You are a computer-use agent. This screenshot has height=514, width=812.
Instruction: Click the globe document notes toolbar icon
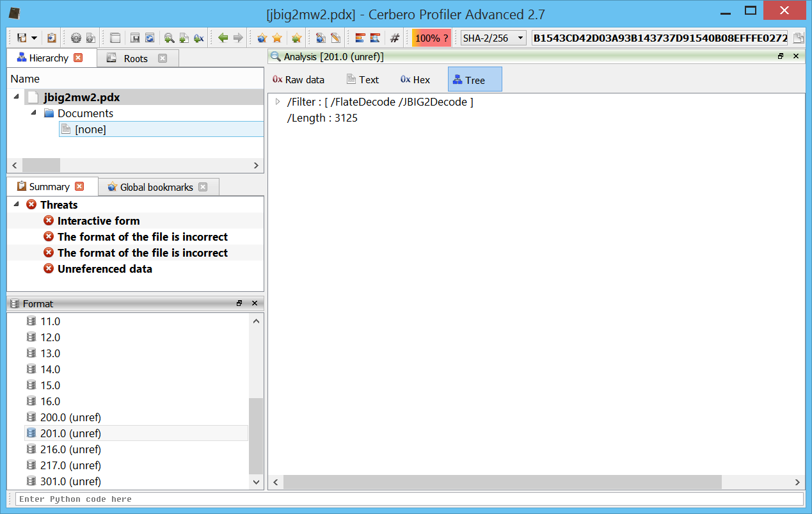point(321,38)
